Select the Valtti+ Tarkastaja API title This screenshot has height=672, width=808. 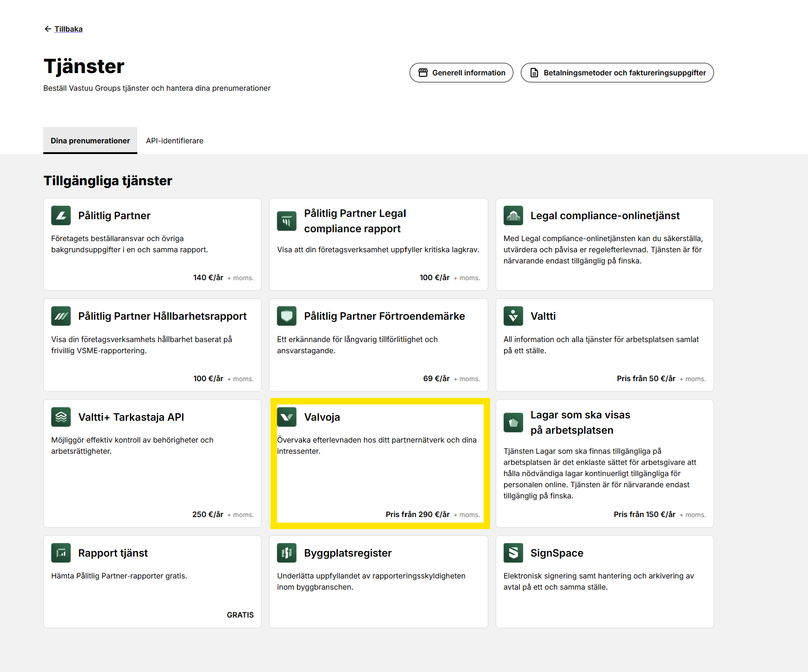131,417
